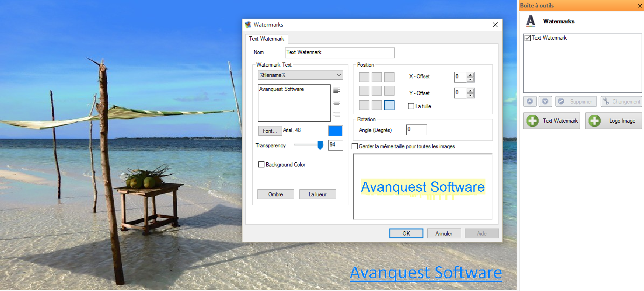Open the blue text color swatch
This screenshot has width=644, height=291.
point(335,131)
